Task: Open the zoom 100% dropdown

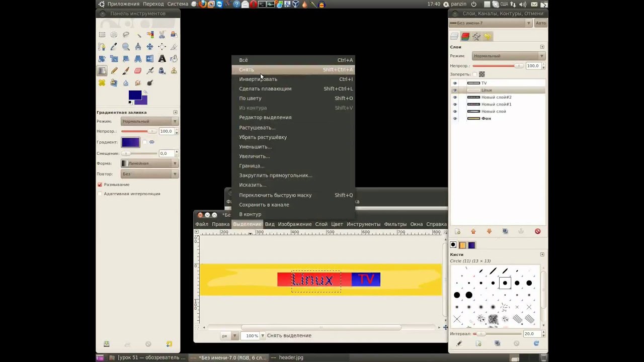Action: tap(262, 335)
